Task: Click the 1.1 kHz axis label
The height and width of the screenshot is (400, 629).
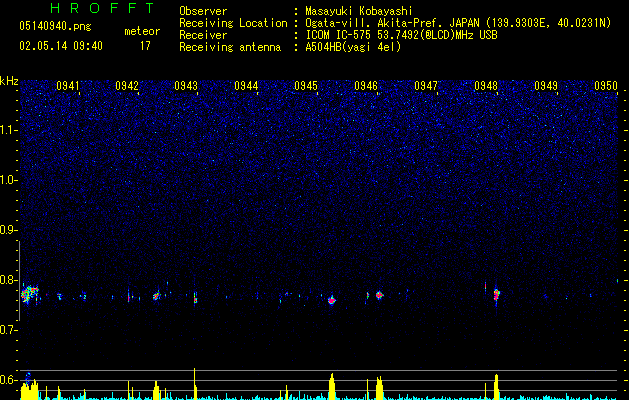Action: [x=9, y=130]
